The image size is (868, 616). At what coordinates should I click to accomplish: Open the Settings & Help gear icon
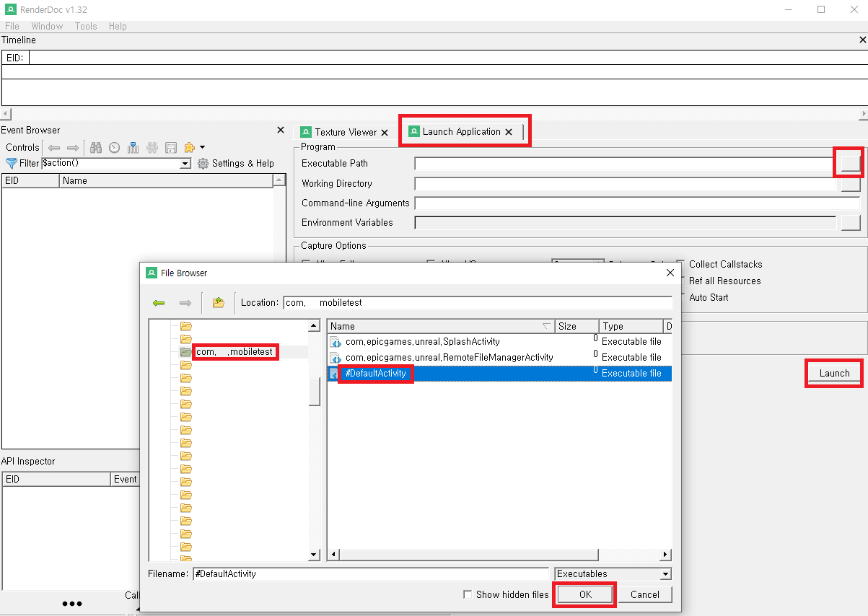point(203,163)
